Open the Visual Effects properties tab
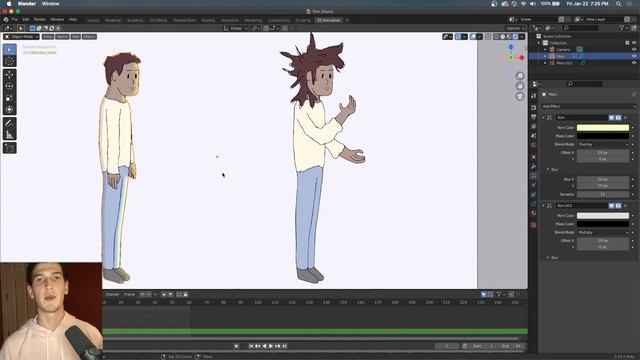Viewport: 640px width, 360px height. (x=533, y=176)
